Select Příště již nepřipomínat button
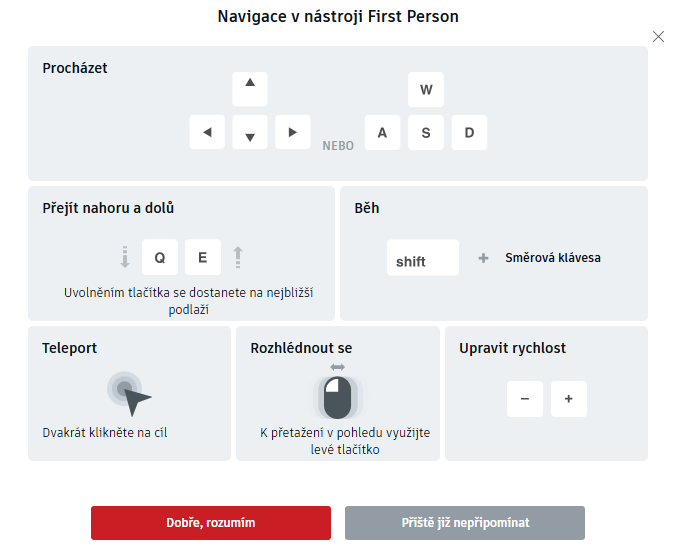Image resolution: width=679 pixels, height=556 pixels. click(x=465, y=523)
